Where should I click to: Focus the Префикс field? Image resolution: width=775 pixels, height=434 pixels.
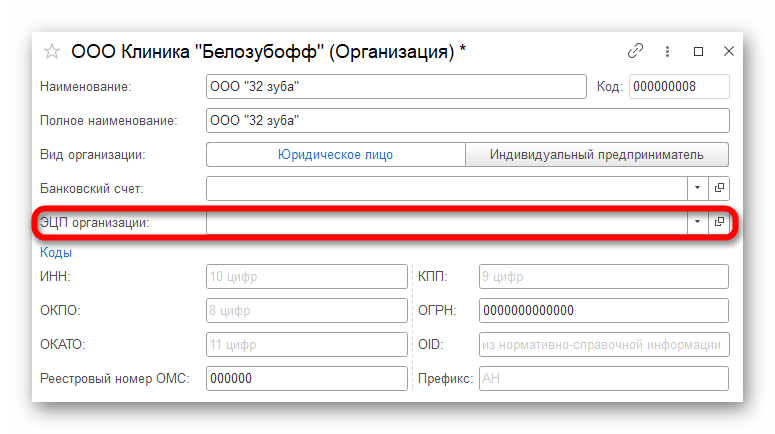tap(603, 379)
